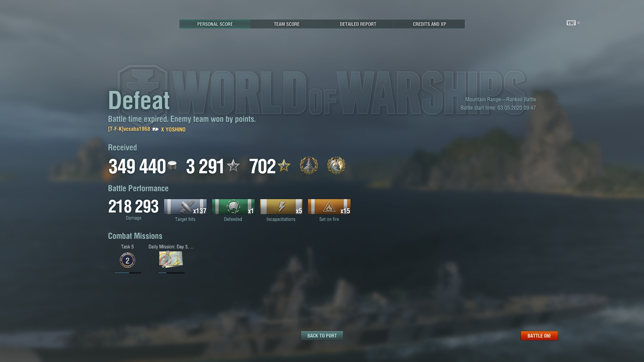Click the grey XP star icon
The image size is (644, 362).
(x=233, y=166)
